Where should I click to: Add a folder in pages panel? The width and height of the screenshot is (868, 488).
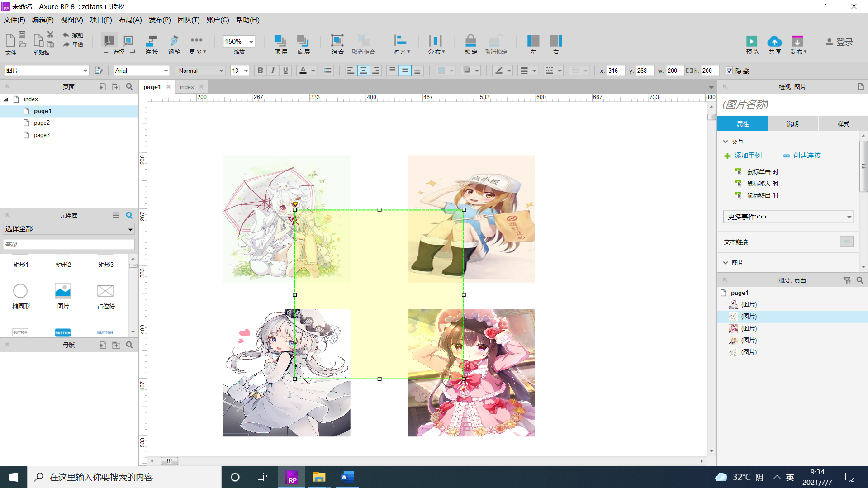click(116, 87)
